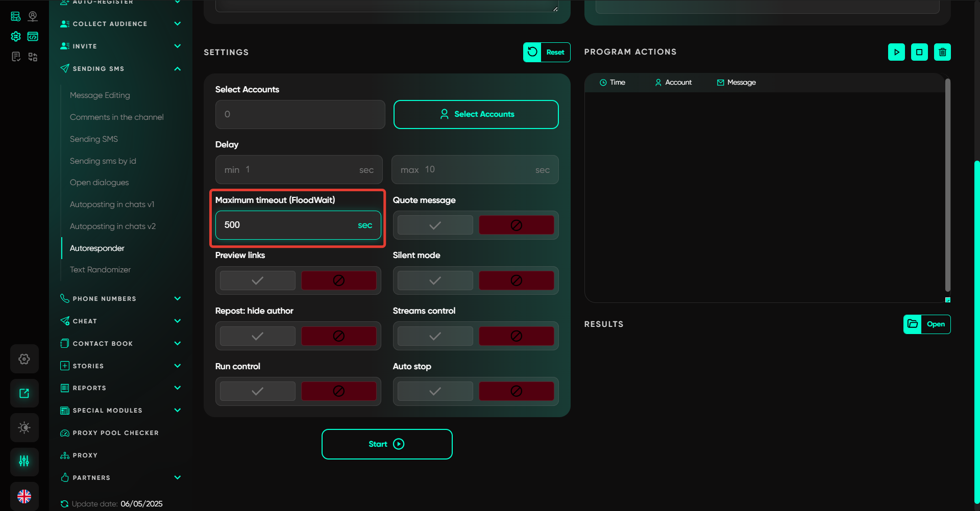The height and width of the screenshot is (511, 980).
Task: Click the play icon in Program Actions
Action: click(x=896, y=52)
